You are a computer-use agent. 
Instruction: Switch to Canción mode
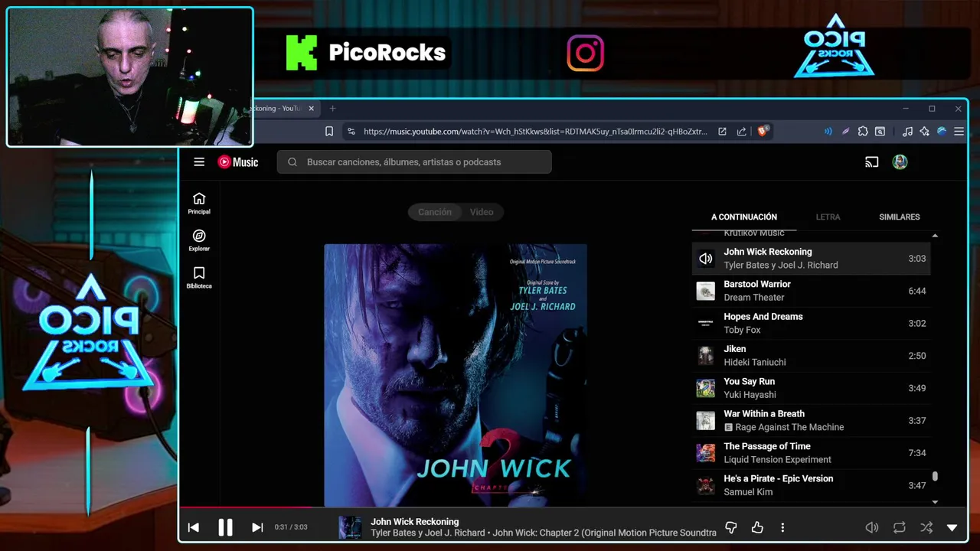coord(435,212)
